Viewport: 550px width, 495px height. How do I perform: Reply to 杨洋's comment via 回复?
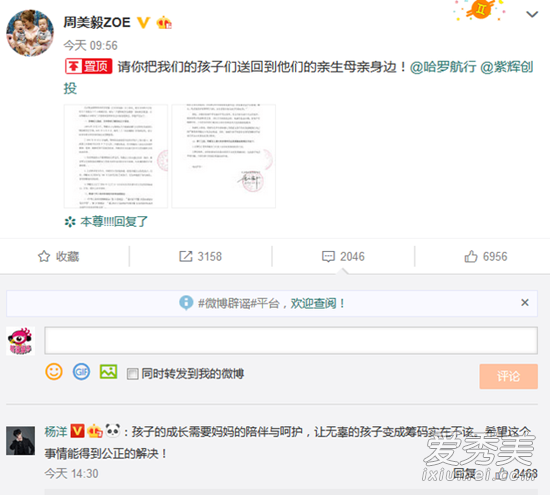(x=464, y=474)
